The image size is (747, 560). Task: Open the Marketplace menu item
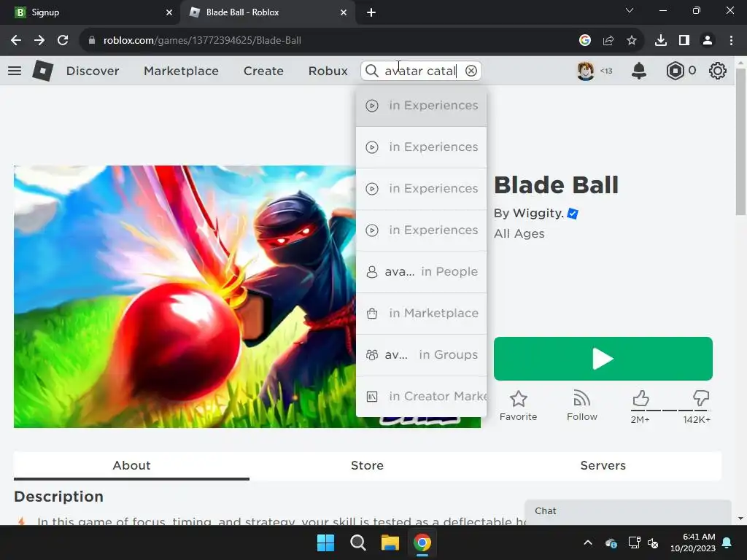pos(181,71)
